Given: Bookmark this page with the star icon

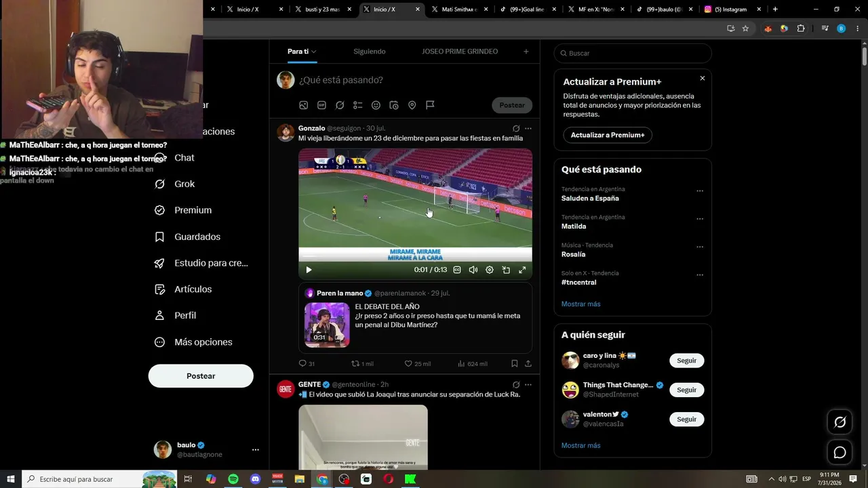Looking at the screenshot, I should (x=745, y=28).
